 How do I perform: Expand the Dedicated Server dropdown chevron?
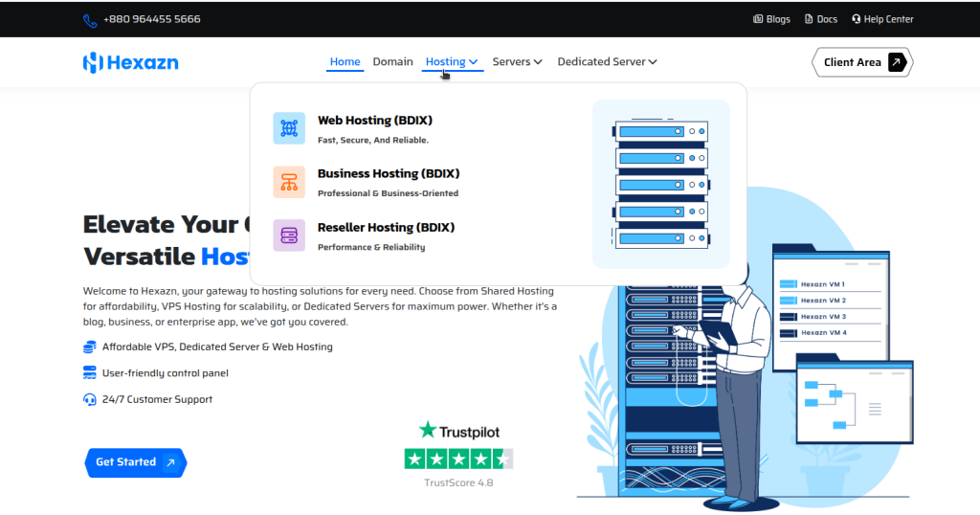point(653,62)
